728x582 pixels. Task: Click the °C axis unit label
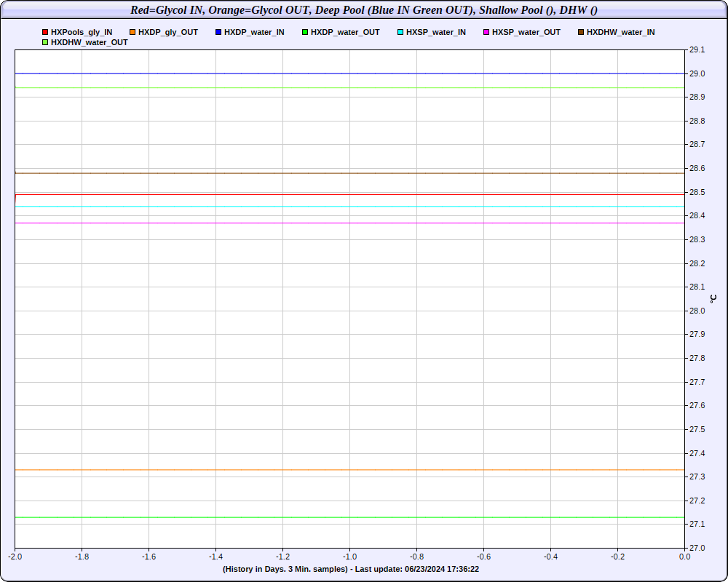(x=713, y=299)
